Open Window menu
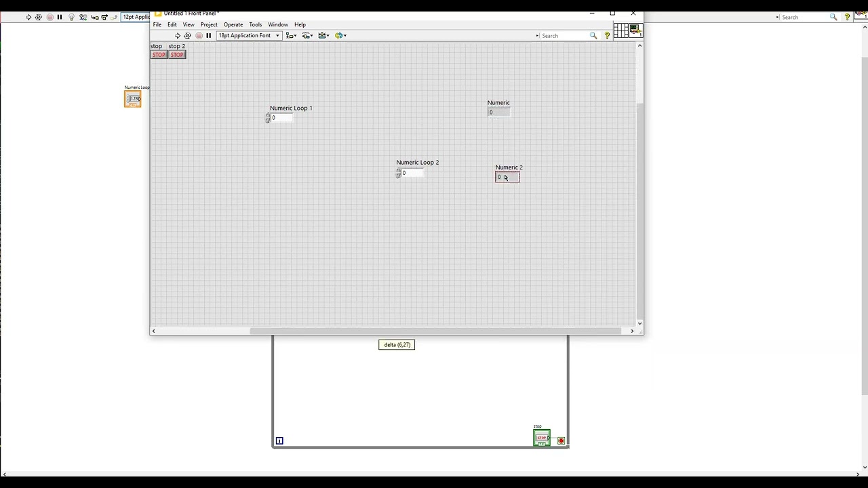This screenshot has width=868, height=488. click(278, 24)
